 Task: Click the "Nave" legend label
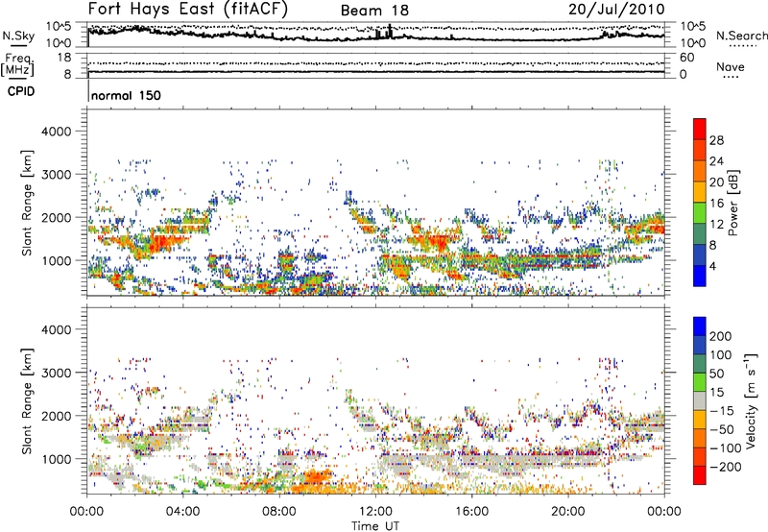coord(730,66)
